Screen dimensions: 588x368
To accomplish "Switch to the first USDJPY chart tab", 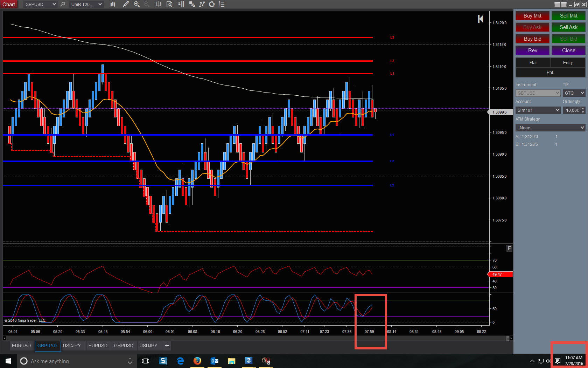I will pyautogui.click(x=72, y=346).
